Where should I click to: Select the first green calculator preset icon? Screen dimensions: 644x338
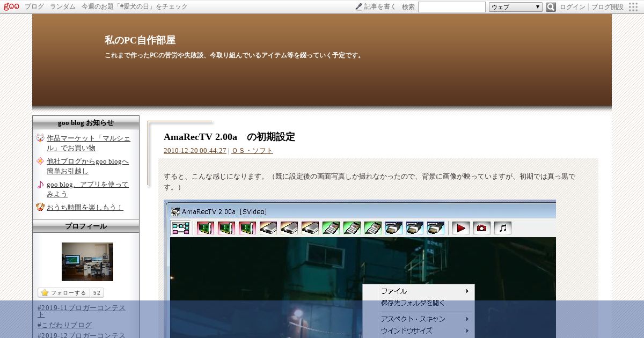pos(331,228)
